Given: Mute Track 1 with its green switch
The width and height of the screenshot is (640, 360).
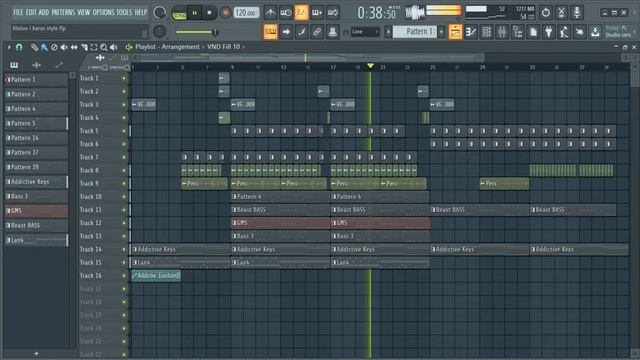Looking at the screenshot, I should coord(124,78).
